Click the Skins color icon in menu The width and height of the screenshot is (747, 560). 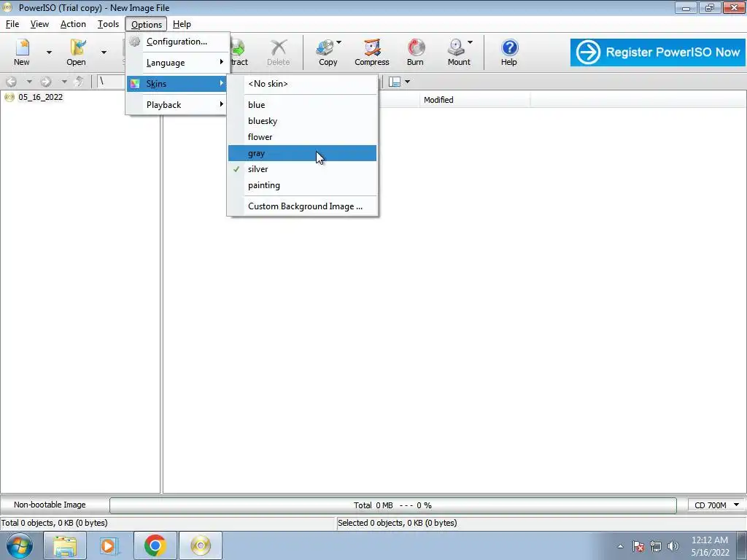[135, 84]
